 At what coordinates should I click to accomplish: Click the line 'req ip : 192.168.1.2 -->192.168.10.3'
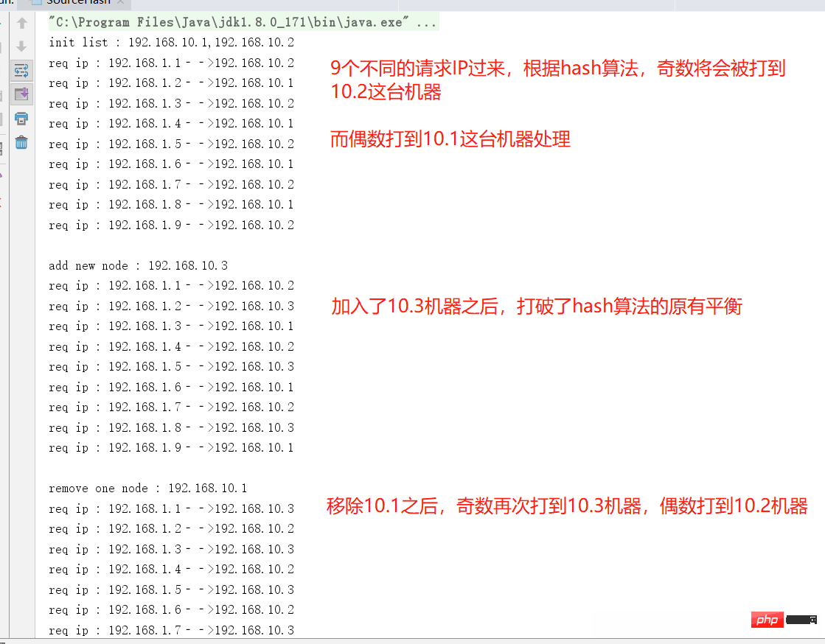point(172,306)
